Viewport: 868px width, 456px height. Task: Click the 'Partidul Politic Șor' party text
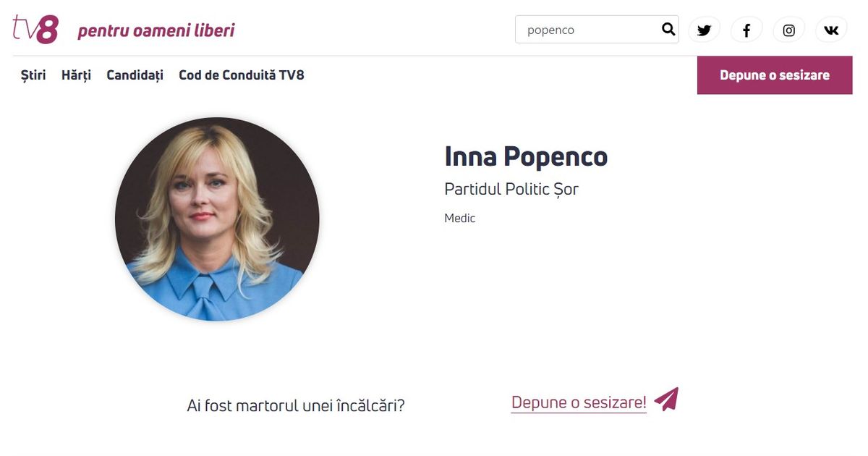[511, 190]
